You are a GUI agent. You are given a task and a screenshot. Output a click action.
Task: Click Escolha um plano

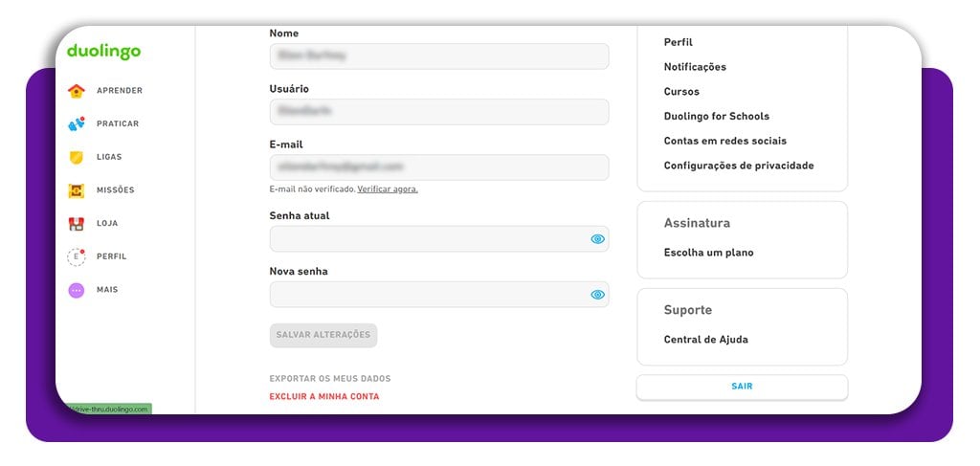[x=709, y=253]
